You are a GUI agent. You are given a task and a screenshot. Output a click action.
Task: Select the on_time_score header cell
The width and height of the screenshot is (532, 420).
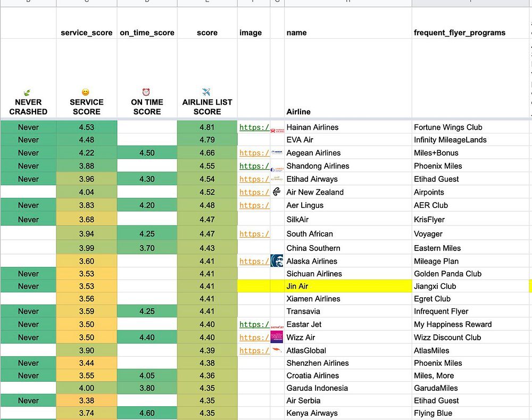click(147, 23)
